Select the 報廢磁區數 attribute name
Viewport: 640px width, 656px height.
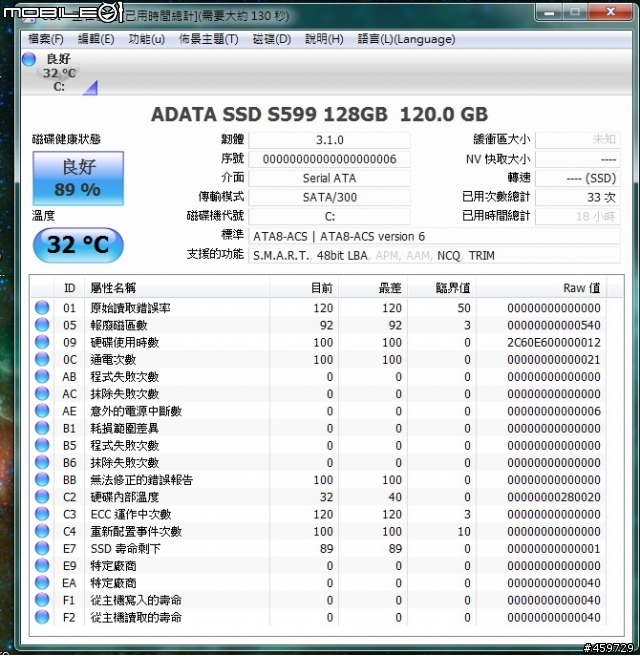coord(119,325)
